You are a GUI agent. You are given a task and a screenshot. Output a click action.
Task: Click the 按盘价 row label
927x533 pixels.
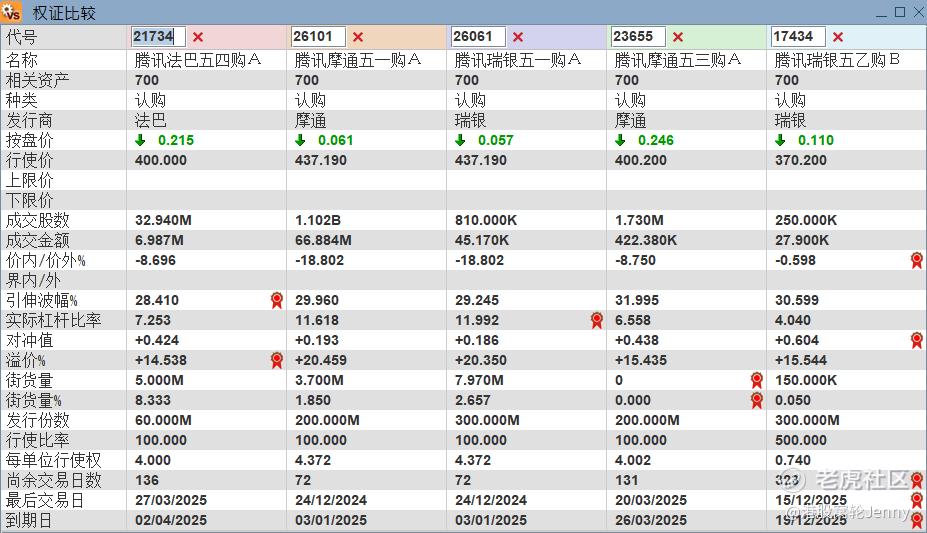point(30,140)
